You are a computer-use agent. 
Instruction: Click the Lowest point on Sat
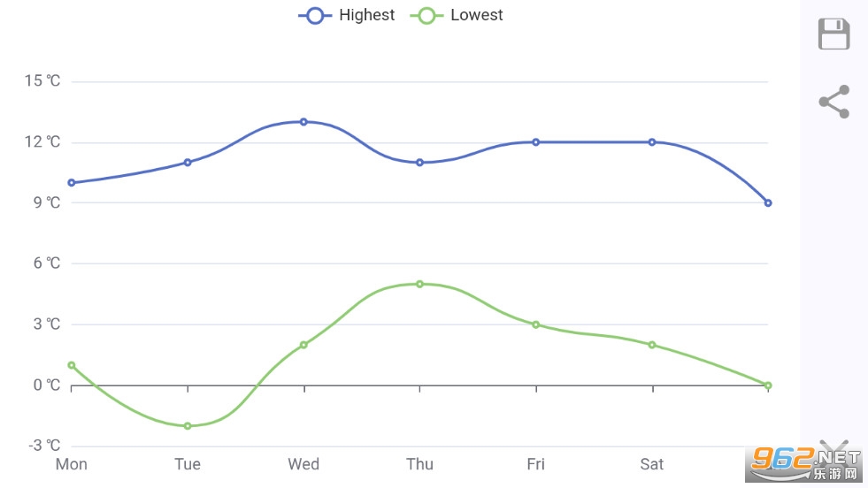652,345
